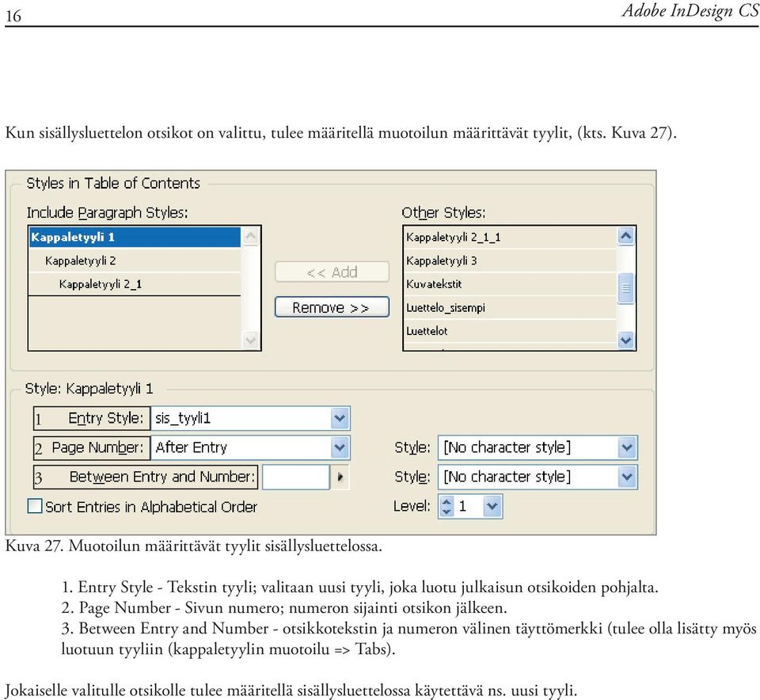This screenshot has height=700, width=760.
Task: Select Luettelo_sisempi in Other Styles list
Action: [x=510, y=308]
